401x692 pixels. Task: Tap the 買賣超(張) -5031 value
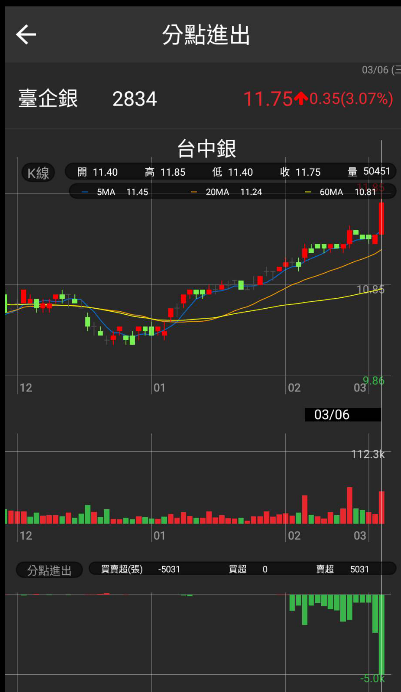(x=140, y=569)
